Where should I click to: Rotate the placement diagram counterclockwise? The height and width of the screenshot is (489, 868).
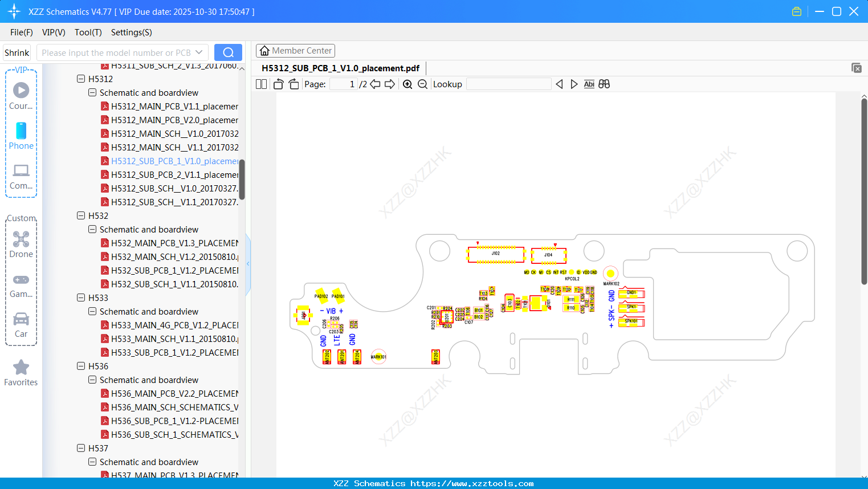pos(278,84)
